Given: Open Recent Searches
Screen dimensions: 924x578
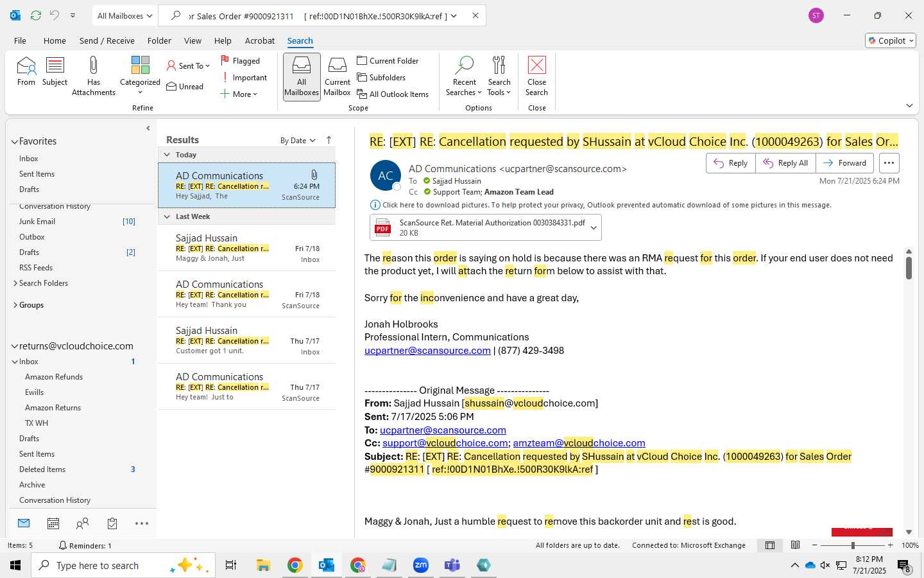Looking at the screenshot, I should [464, 76].
